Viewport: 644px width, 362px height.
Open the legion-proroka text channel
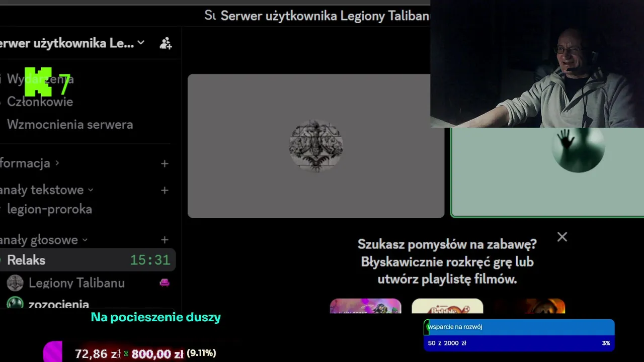(49, 209)
